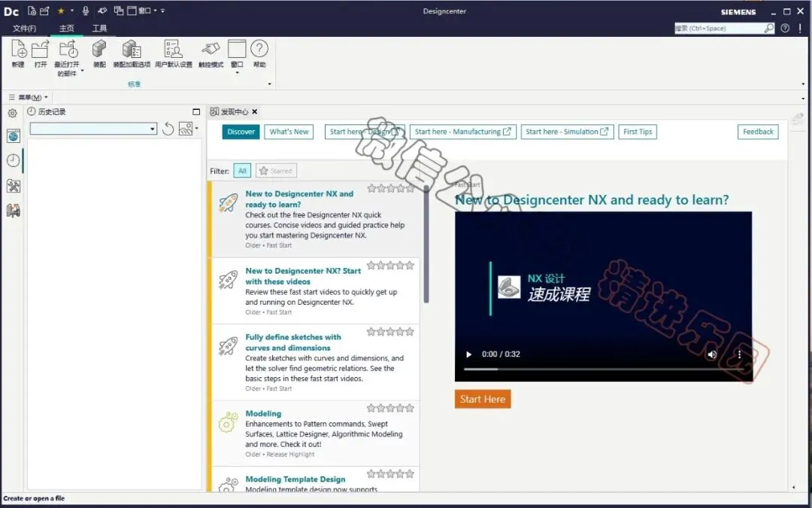The image size is (812, 508).
Task: Close the 发现中心 tab
Action: click(x=255, y=111)
